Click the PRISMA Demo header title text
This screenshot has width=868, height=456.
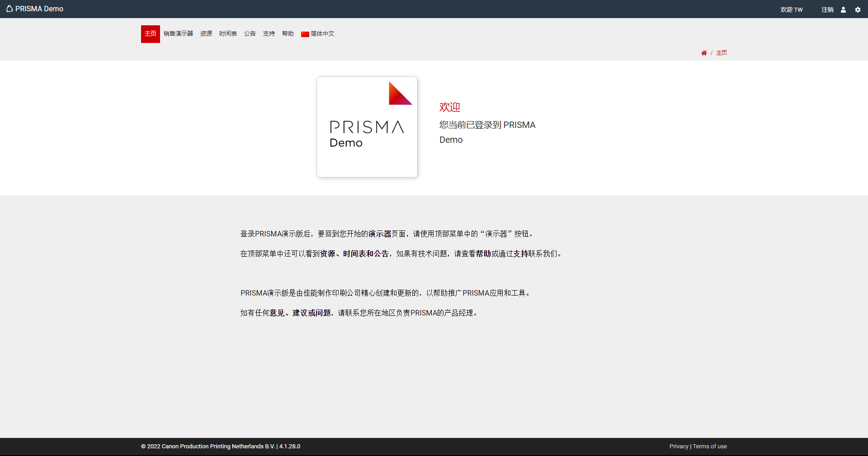39,9
